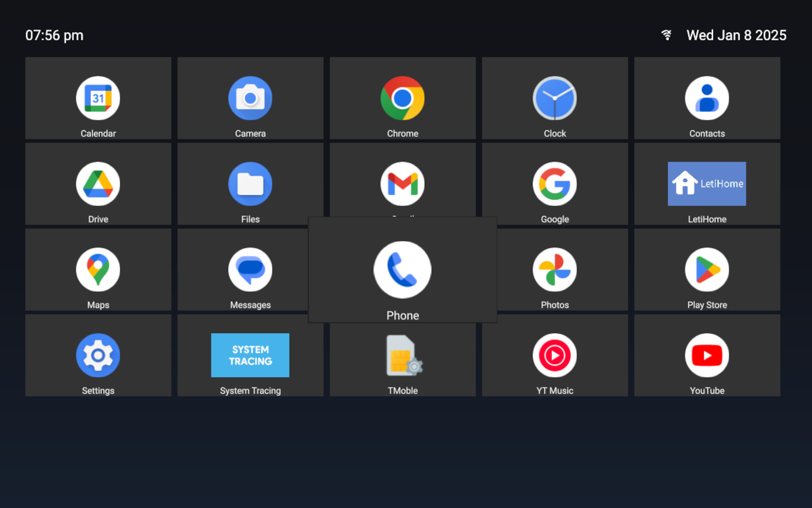
Task: Launch Google Drive
Action: pyautogui.click(x=98, y=184)
